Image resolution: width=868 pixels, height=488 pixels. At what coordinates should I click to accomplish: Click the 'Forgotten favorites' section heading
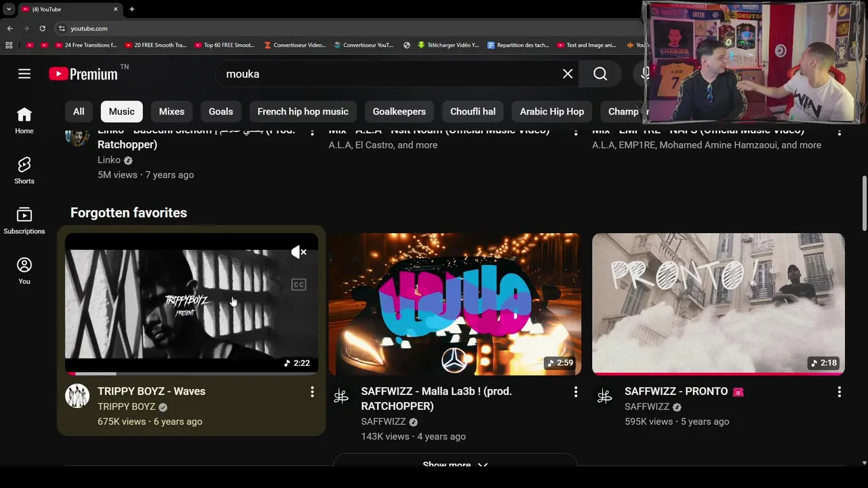(x=129, y=213)
